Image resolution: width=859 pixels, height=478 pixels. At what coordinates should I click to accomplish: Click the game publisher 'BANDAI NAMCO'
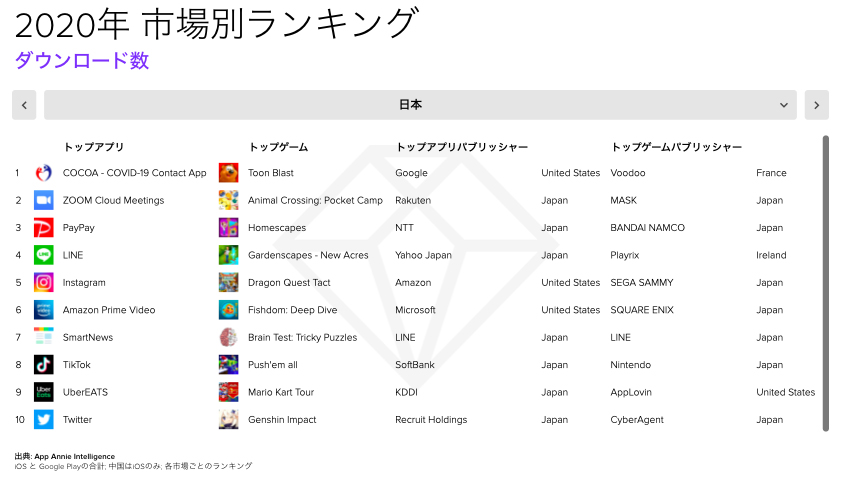tap(648, 228)
